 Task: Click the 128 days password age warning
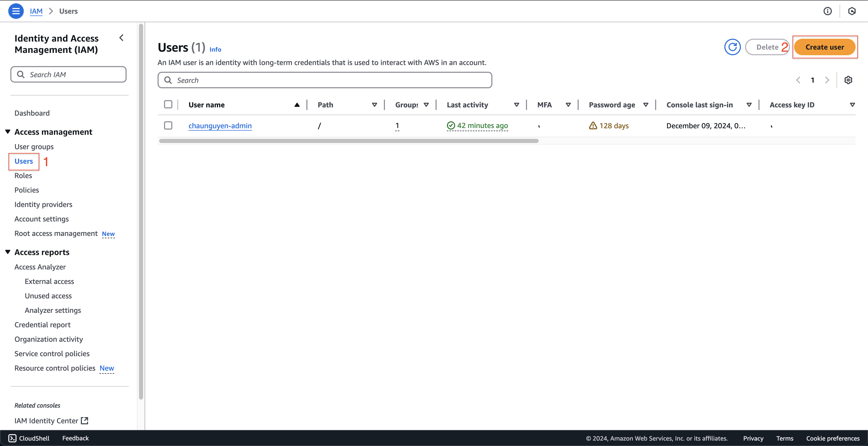609,125
